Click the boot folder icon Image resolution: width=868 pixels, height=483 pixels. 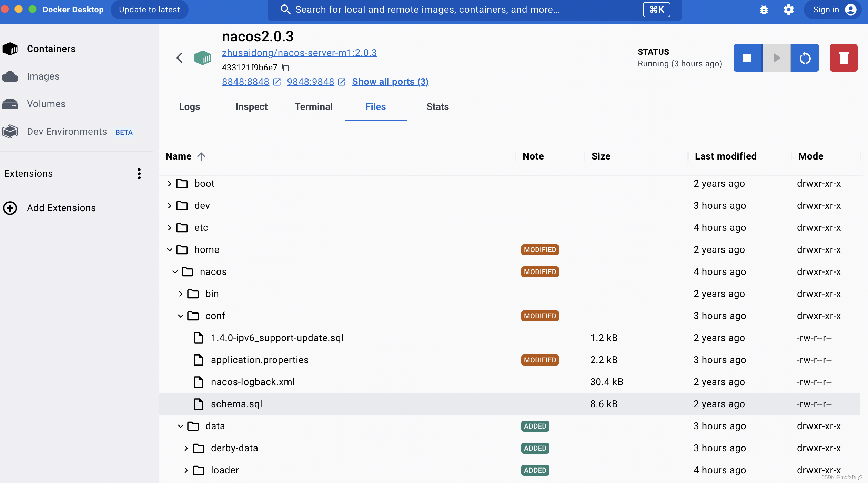click(182, 184)
